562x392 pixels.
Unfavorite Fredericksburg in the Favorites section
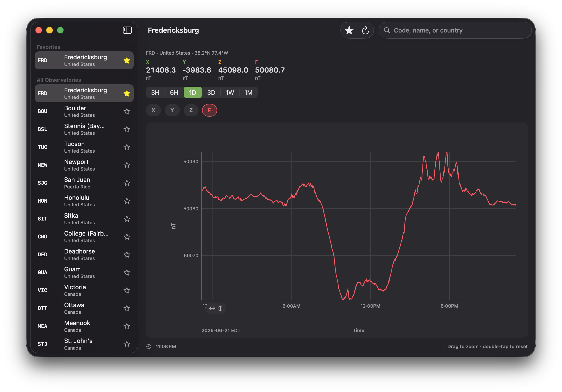pos(127,60)
